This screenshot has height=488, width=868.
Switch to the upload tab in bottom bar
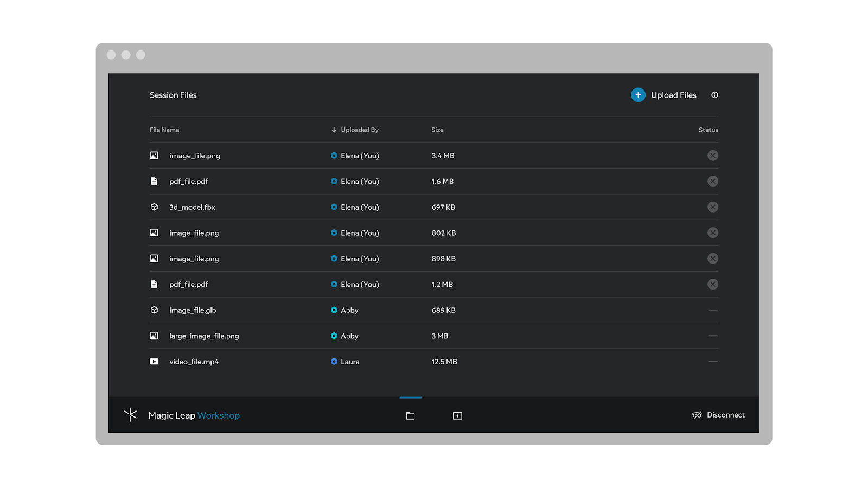point(457,416)
